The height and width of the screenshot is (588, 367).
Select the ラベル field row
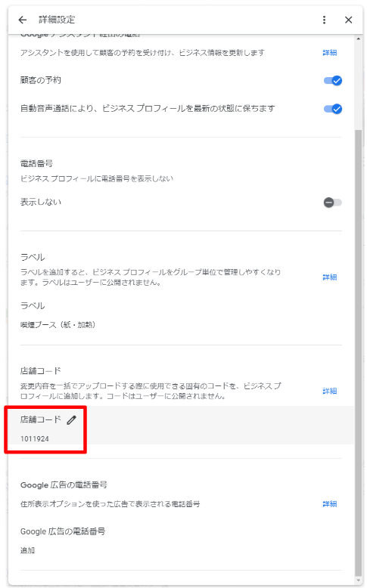click(181, 315)
